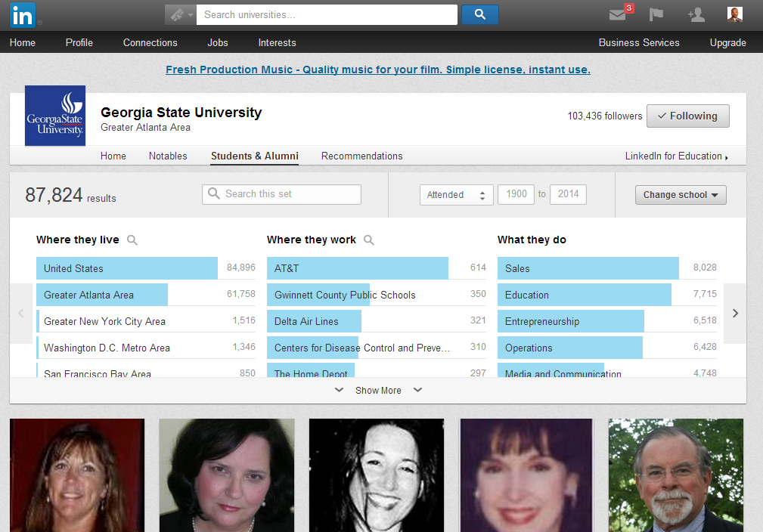This screenshot has height=532, width=763.
Task: Click the LinkedIn logo
Action: [23, 14]
